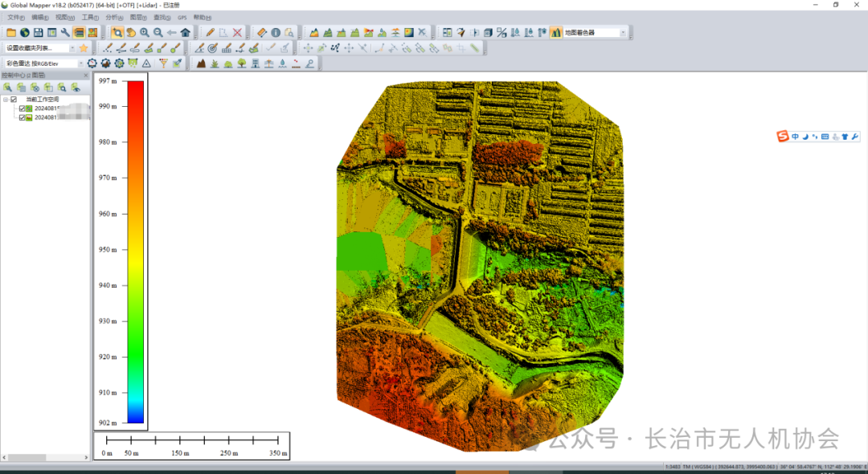Toggle layer visibility with the eye icon

coord(76,88)
